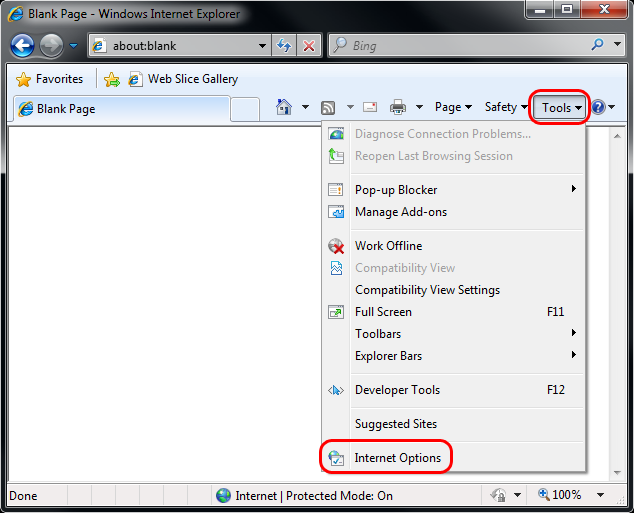This screenshot has height=513, width=634.
Task: Expand the zoom level dropdown arrow
Action: (x=600, y=495)
